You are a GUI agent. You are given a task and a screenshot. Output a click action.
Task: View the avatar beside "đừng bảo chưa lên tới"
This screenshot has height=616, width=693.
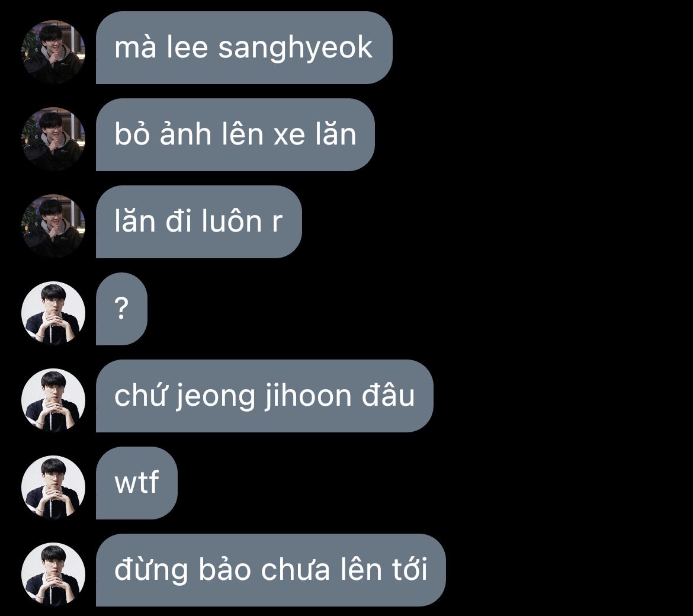pyautogui.click(x=53, y=574)
